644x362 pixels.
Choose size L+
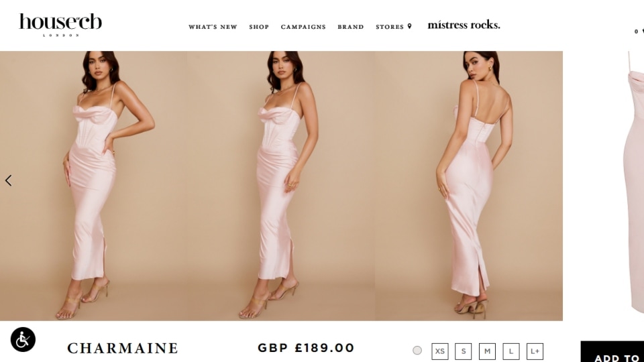[x=535, y=351]
